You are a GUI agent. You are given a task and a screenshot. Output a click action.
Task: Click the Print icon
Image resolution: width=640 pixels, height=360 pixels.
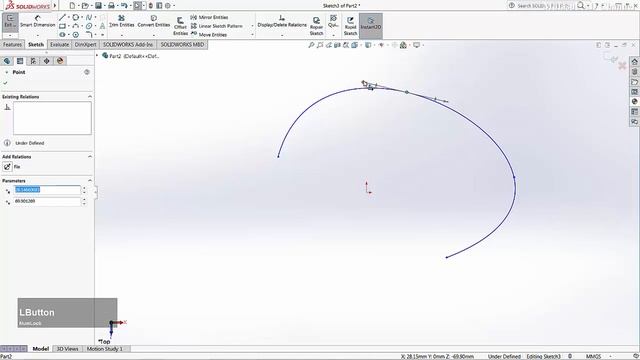click(111, 6)
